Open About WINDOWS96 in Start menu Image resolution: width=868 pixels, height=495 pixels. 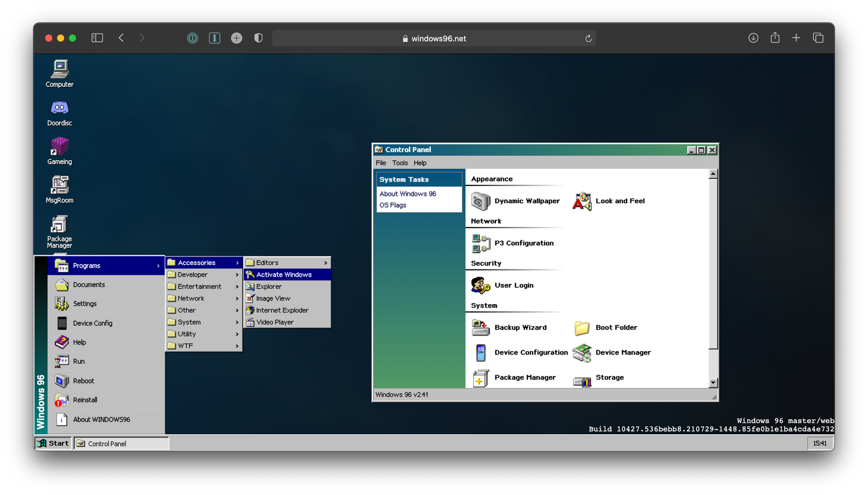pos(106,420)
